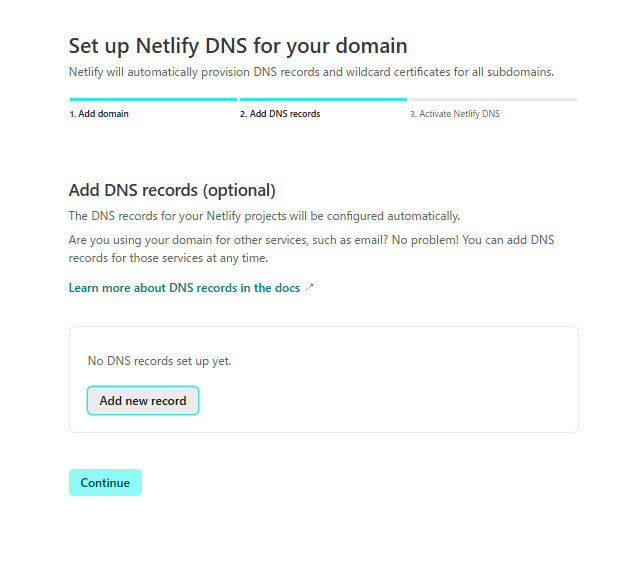Screen dimensions: 644x562
Task: Click the Add new record button
Action: [143, 401]
